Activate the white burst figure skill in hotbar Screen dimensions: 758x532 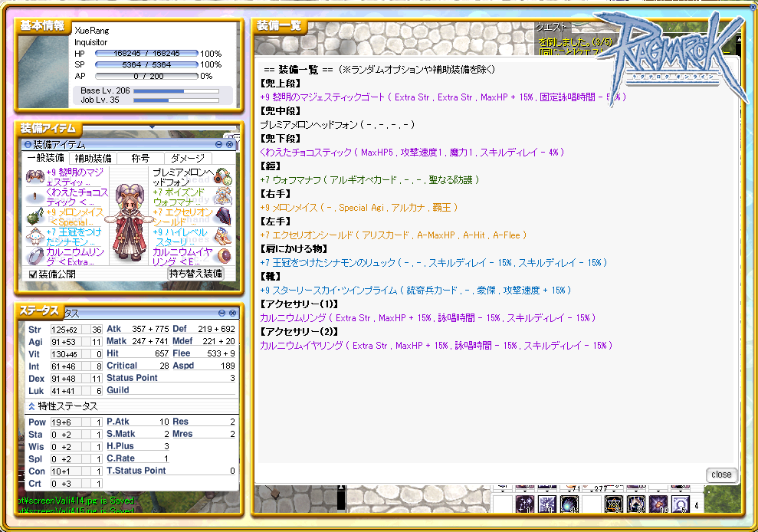[x=546, y=504]
